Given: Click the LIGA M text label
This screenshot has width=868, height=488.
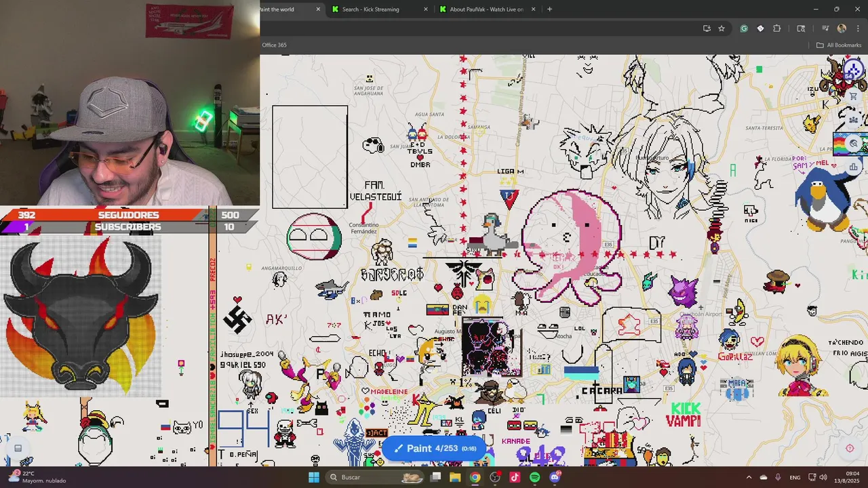Looking at the screenshot, I should tap(511, 171).
